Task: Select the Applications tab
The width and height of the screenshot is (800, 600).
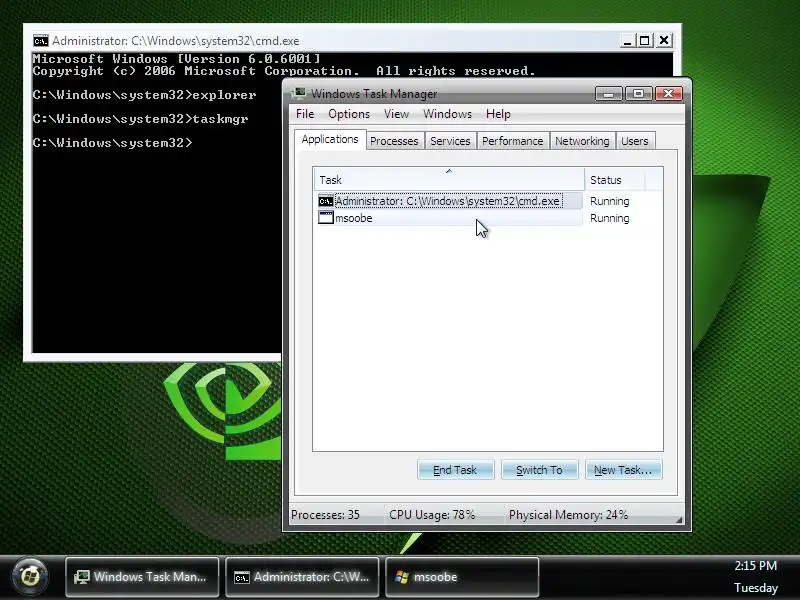Action: (x=330, y=139)
